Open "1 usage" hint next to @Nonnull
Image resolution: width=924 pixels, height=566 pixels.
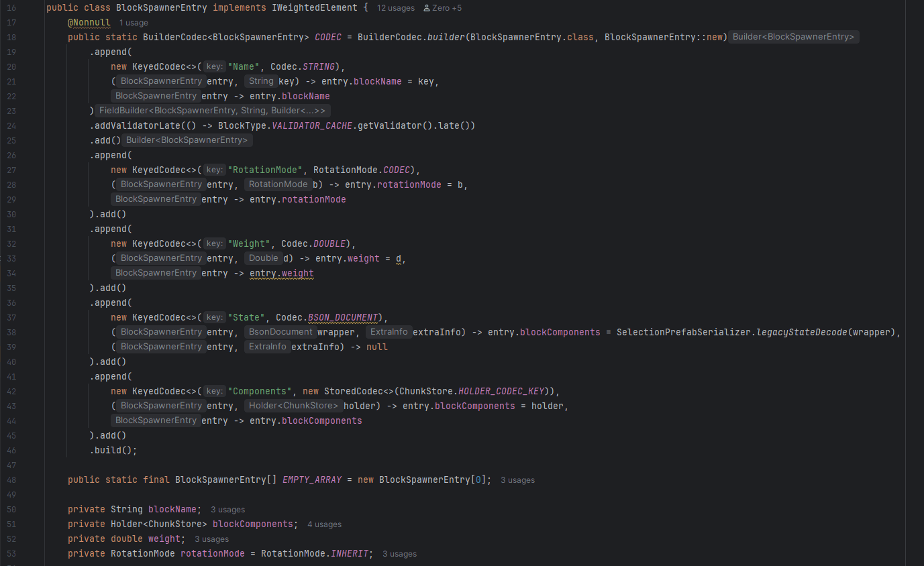(x=133, y=22)
